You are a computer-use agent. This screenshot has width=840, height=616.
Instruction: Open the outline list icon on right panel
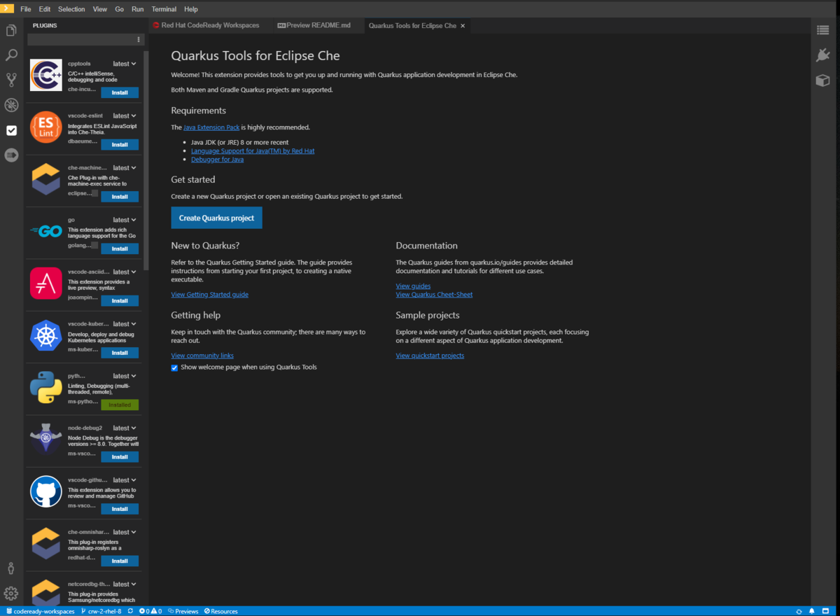pos(823,29)
